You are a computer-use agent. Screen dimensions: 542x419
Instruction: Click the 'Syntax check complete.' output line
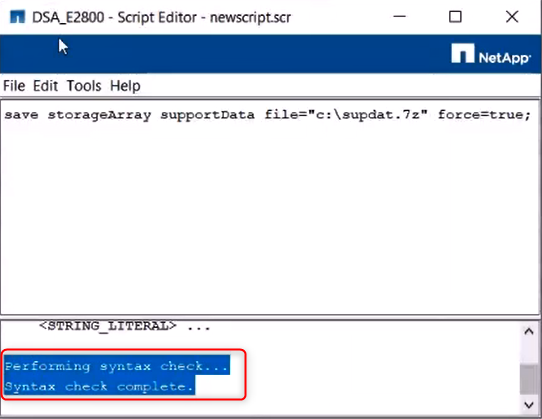(100, 386)
